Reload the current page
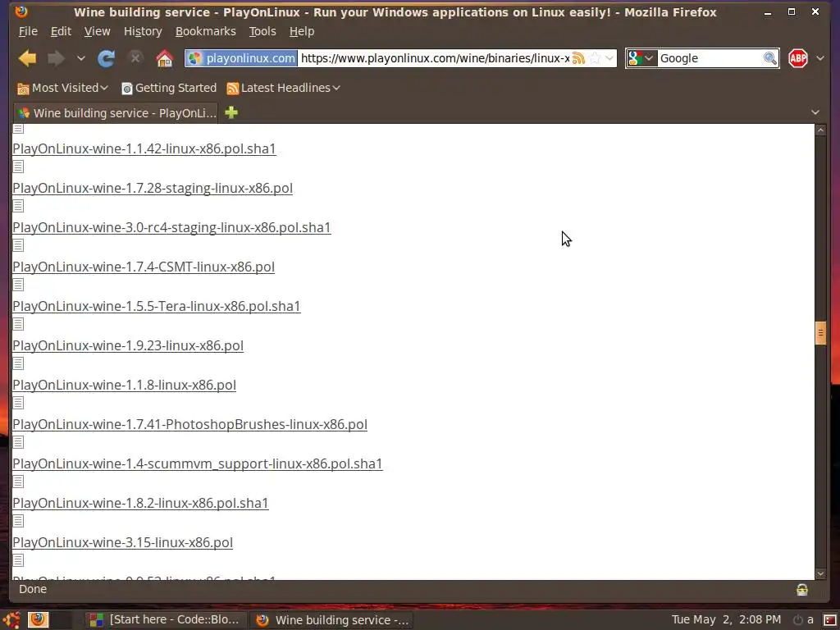The image size is (840, 630). pyautogui.click(x=106, y=58)
